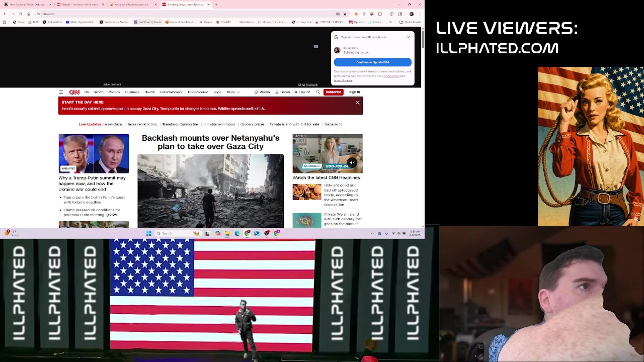Click the Trump-Putin analysis thumbnail
This screenshot has height=362, width=644.
point(94,153)
